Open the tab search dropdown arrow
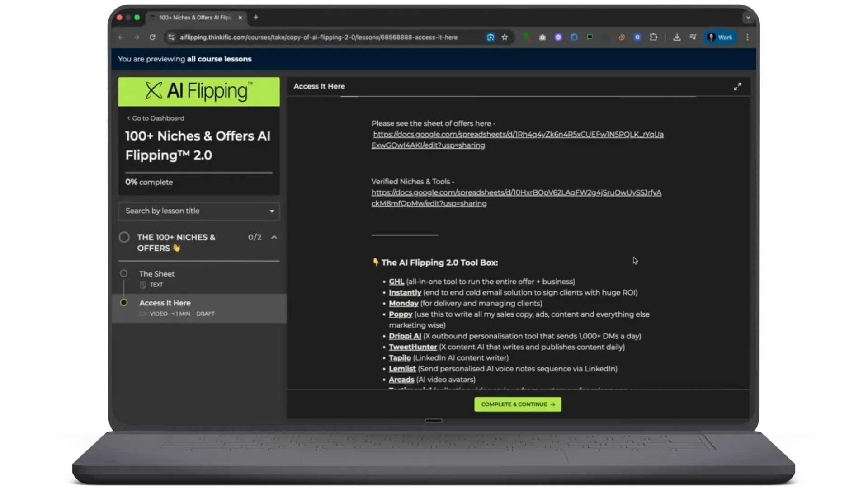This screenshot has height=488, width=868. click(x=748, y=18)
